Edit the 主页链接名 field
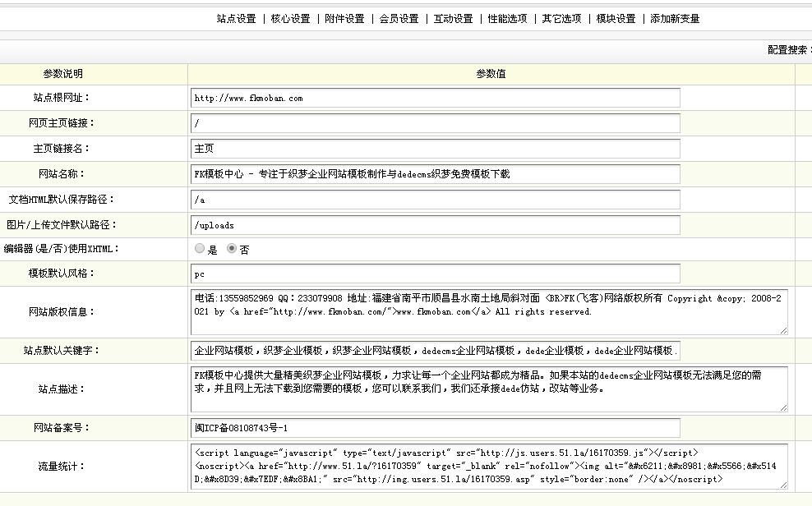Screen dimensions: 812x506 435,149
